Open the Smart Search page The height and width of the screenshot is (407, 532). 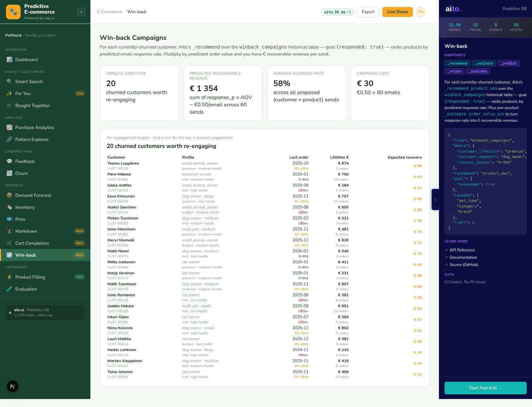45,81
